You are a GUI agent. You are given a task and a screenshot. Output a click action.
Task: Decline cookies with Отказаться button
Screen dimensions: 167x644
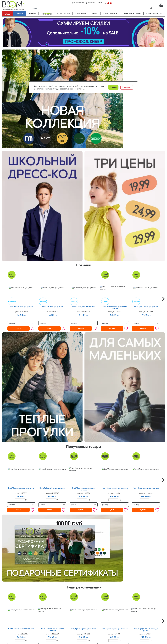[127, 87]
